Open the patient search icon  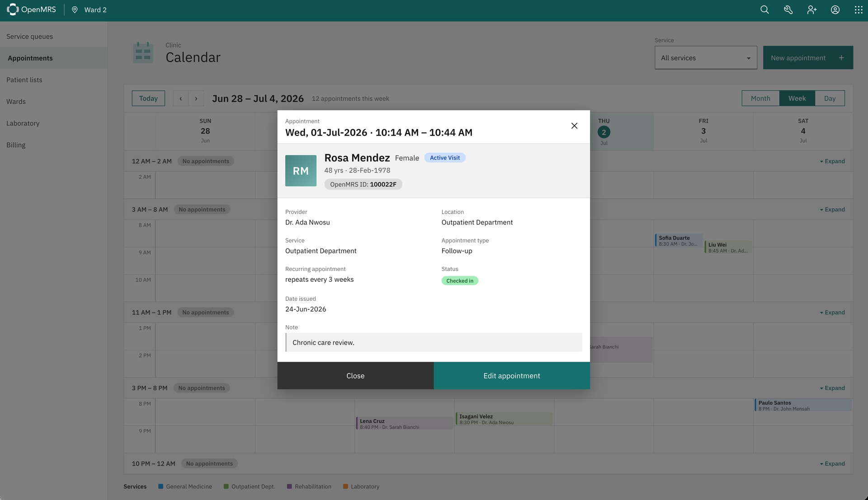(x=764, y=9)
